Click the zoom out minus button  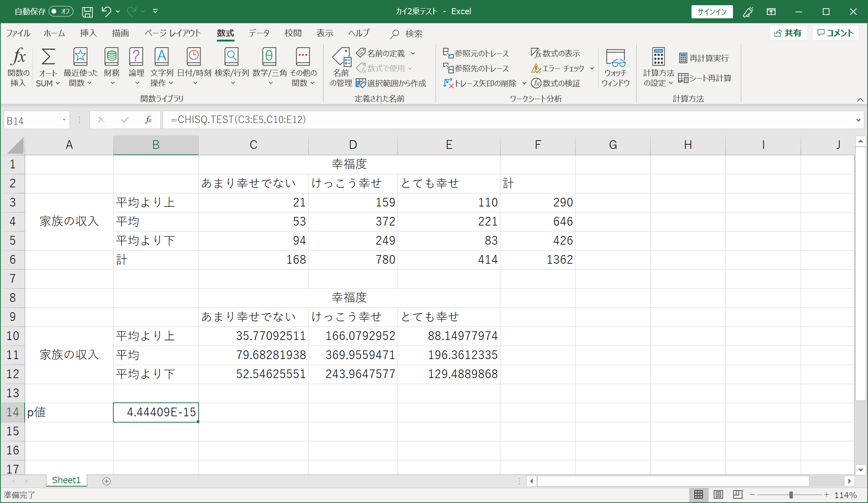tap(752, 495)
